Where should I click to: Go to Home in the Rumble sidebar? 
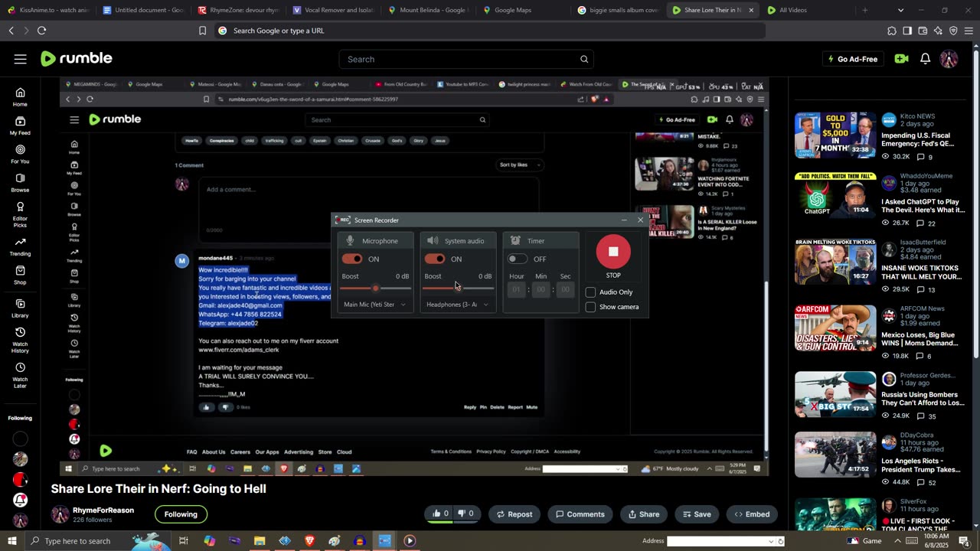coord(20,97)
